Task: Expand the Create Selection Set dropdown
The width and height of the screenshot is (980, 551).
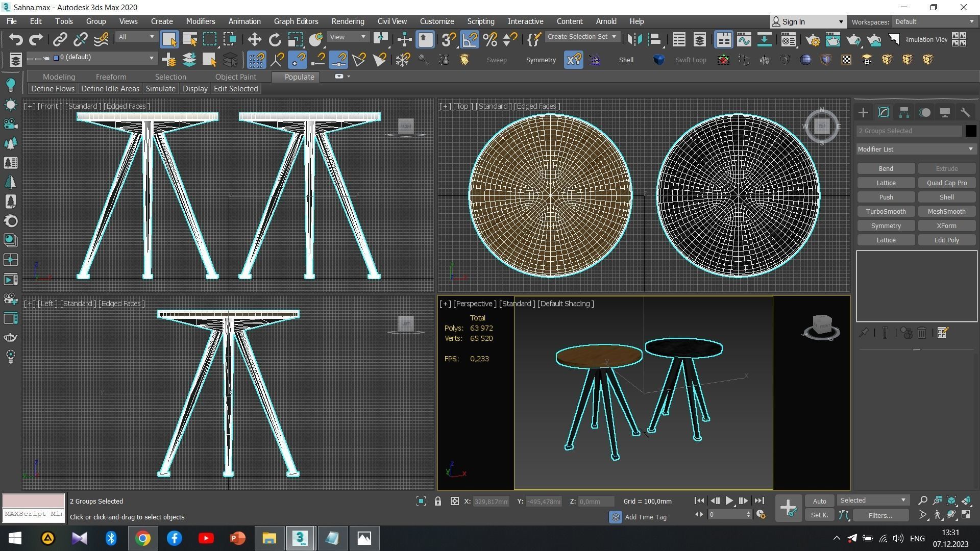Action: [582, 37]
